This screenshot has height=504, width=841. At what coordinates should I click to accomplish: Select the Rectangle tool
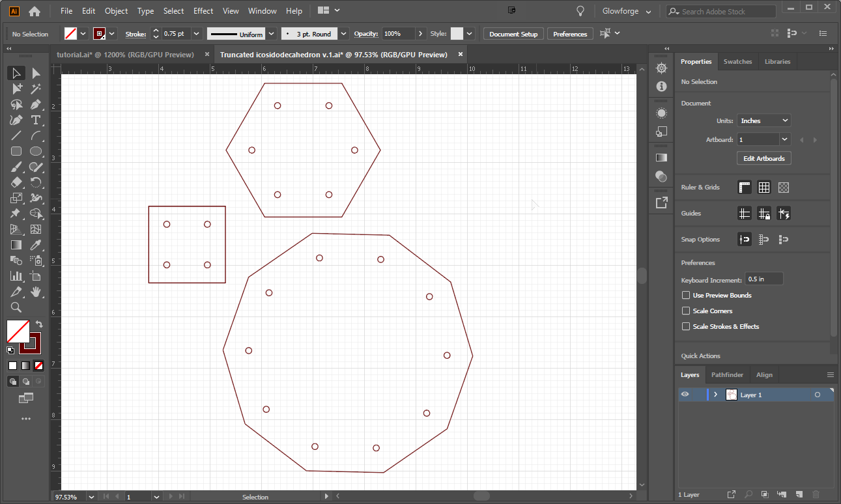tap(16, 151)
